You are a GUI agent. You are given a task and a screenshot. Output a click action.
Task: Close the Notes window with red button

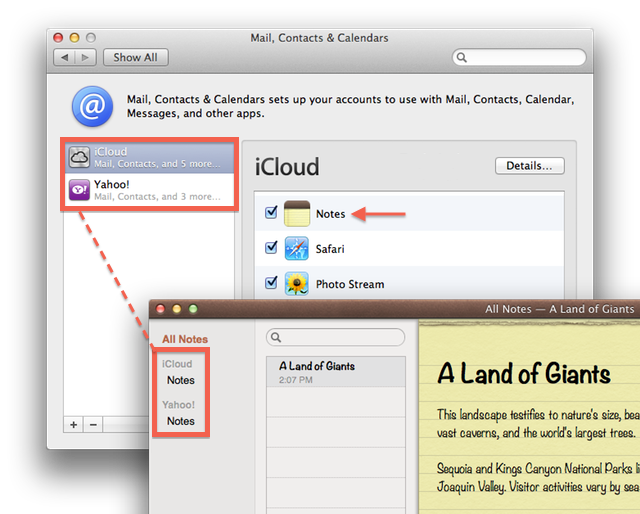[160, 309]
